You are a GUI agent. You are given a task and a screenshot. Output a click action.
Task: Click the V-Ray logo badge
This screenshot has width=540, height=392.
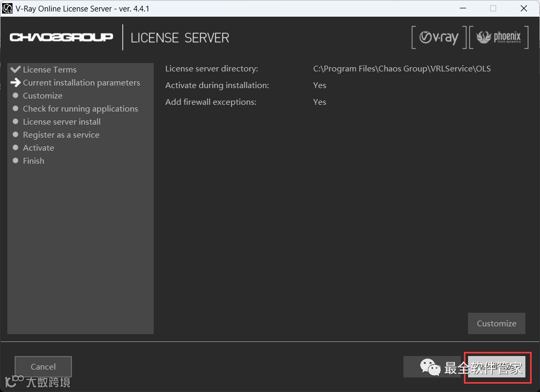(x=439, y=37)
